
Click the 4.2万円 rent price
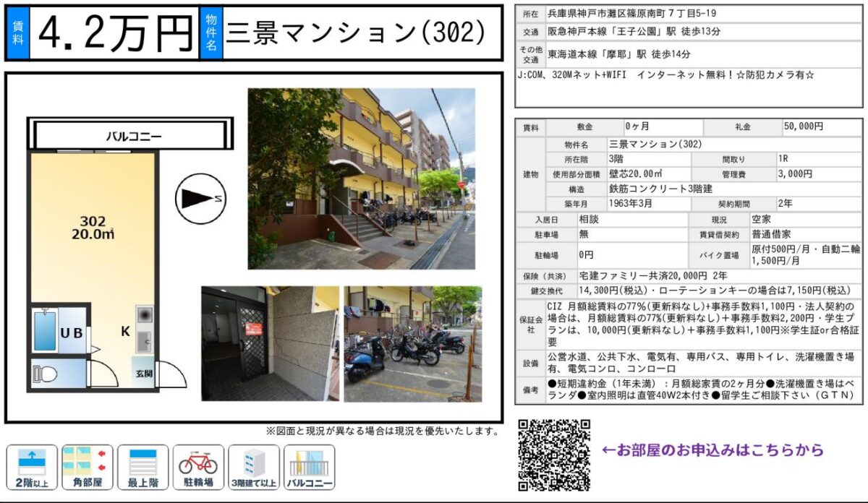tap(114, 33)
